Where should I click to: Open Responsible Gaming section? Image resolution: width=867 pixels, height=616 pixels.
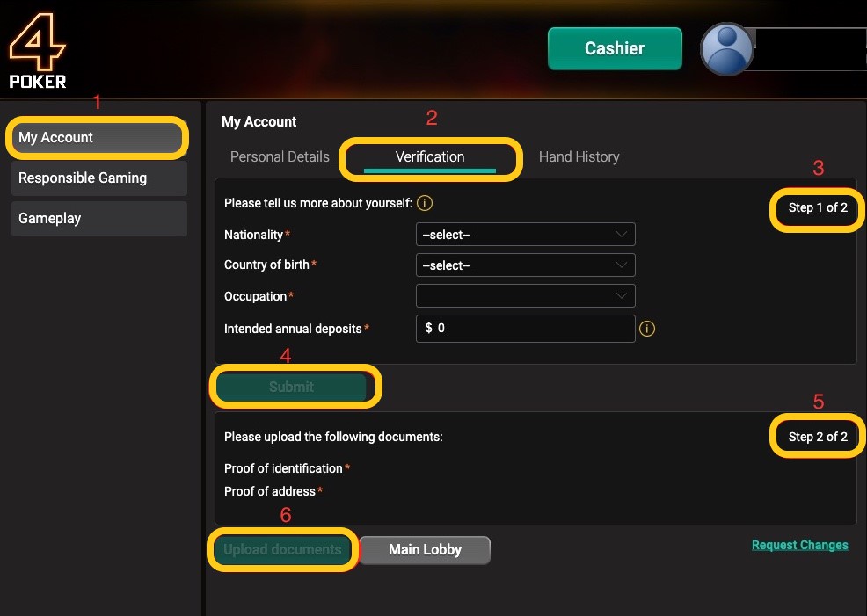coord(99,178)
